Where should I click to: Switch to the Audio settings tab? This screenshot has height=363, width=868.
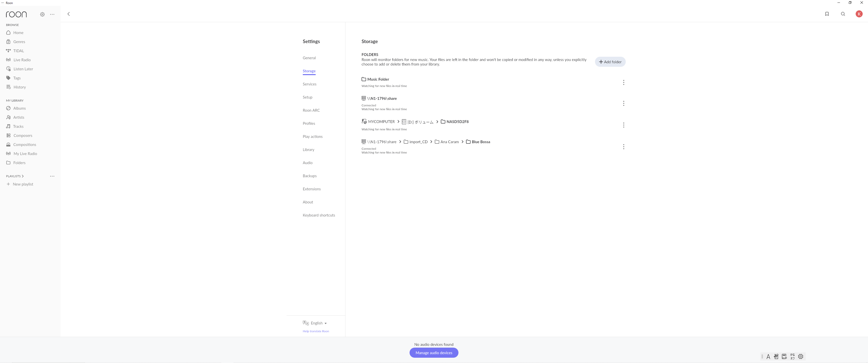click(307, 163)
